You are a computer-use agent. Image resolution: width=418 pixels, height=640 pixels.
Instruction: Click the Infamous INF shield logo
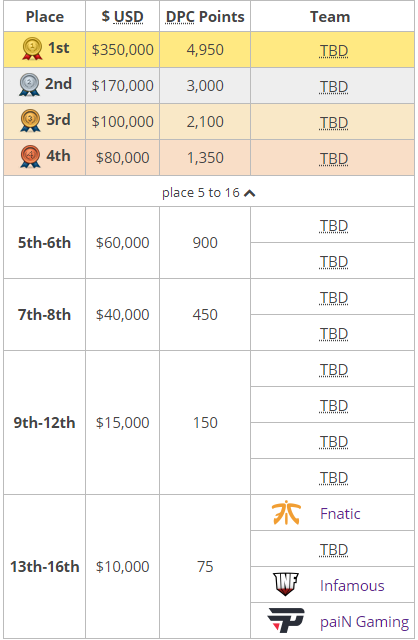[285, 584]
